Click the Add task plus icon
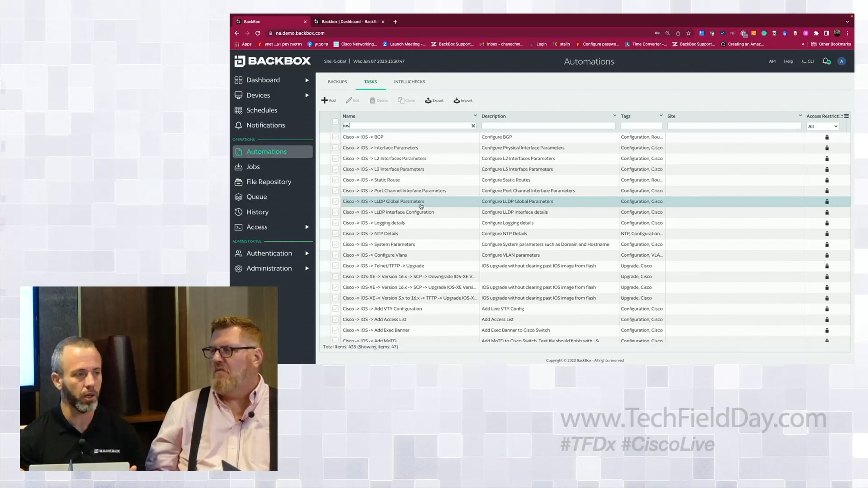868x488 pixels. (324, 100)
